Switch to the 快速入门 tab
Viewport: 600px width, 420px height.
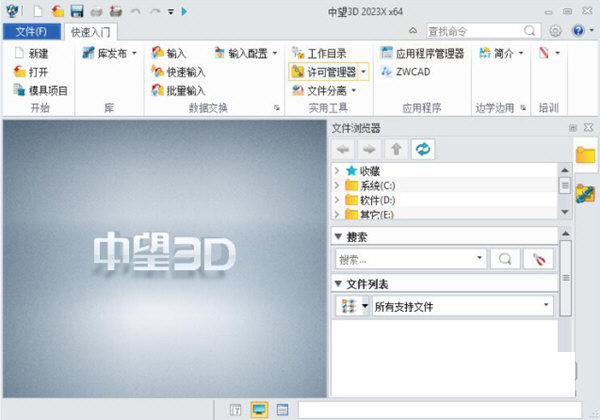click(91, 32)
